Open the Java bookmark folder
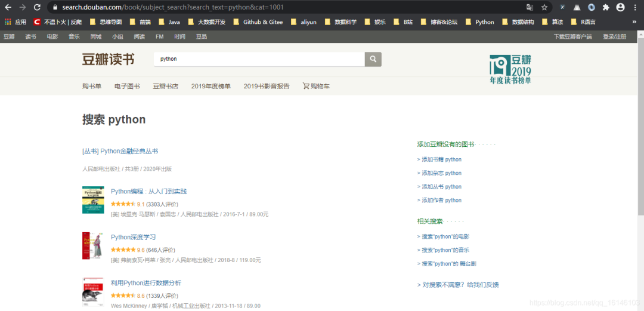The height and width of the screenshot is (311, 644). [x=169, y=22]
